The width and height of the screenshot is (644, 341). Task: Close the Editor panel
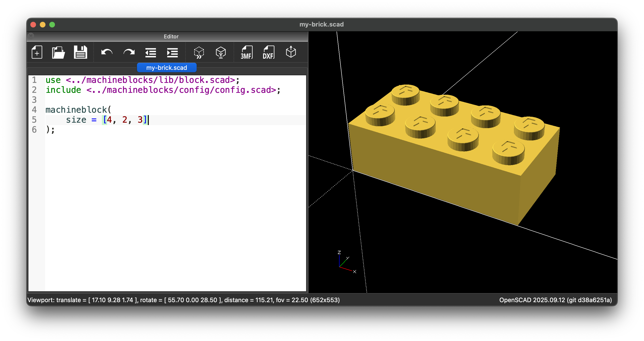tap(31, 36)
